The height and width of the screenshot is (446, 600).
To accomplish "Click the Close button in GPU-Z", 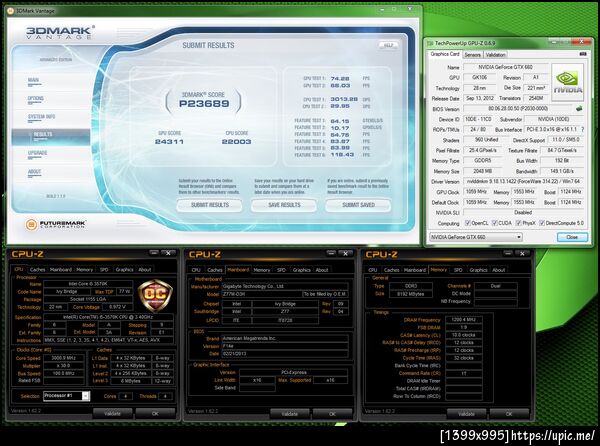I will click(x=572, y=237).
